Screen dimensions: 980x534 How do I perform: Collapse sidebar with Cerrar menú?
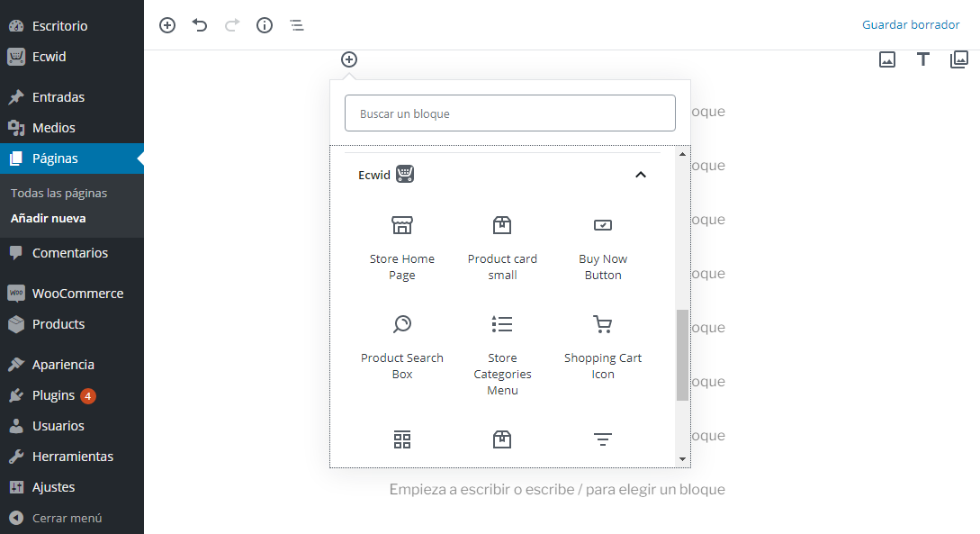pos(72,518)
